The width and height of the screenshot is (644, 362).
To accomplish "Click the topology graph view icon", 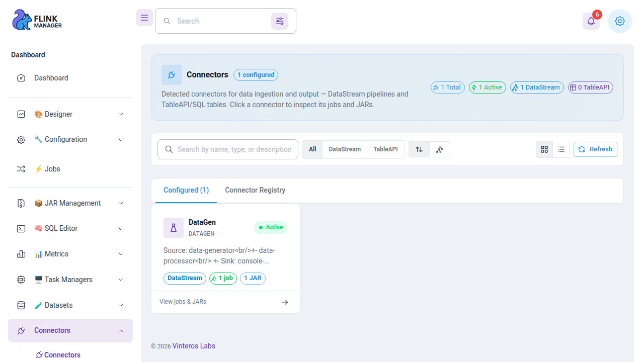I will pyautogui.click(x=440, y=149).
